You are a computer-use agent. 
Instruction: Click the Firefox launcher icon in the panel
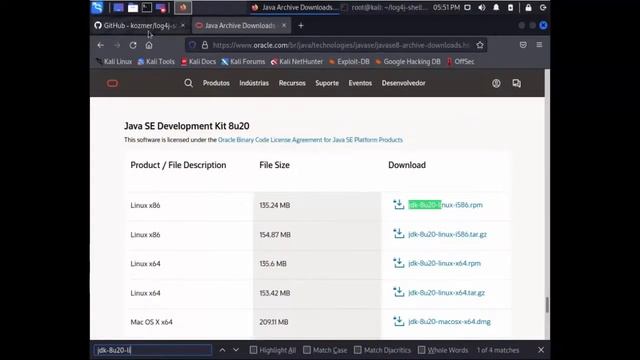(183, 7)
